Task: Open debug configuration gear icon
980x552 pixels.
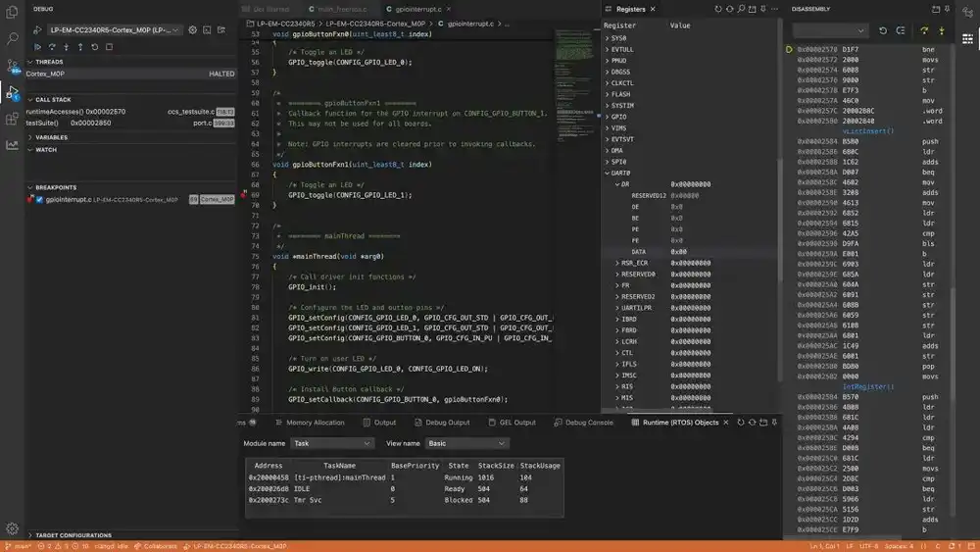Action: click(192, 30)
